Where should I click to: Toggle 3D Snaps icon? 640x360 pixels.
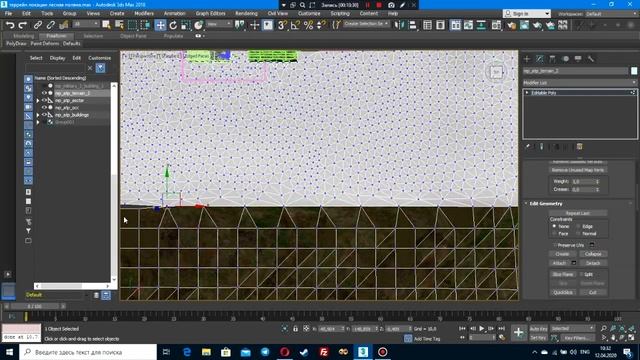tap(282, 25)
